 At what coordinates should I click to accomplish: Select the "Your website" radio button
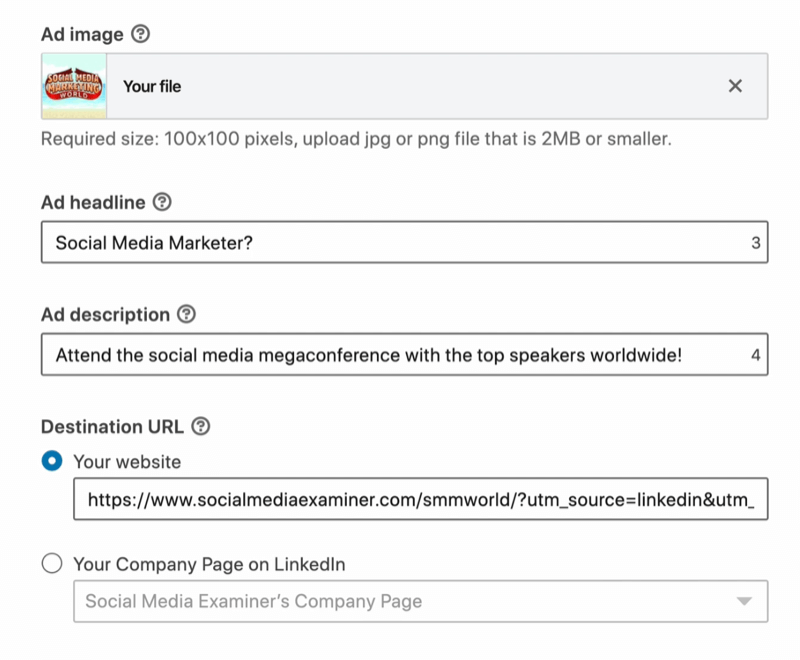tap(52, 462)
